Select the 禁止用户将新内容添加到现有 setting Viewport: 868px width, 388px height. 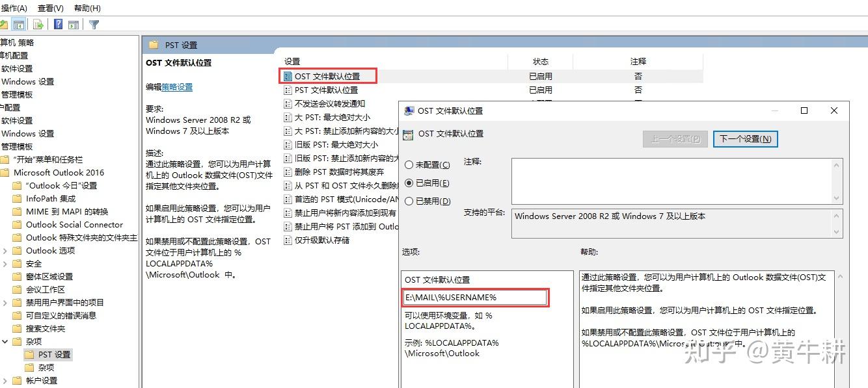click(x=345, y=213)
